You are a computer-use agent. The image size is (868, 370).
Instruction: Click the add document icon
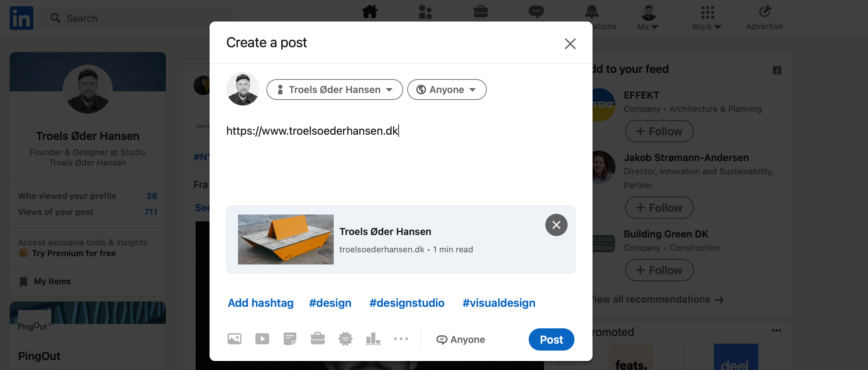click(x=290, y=339)
